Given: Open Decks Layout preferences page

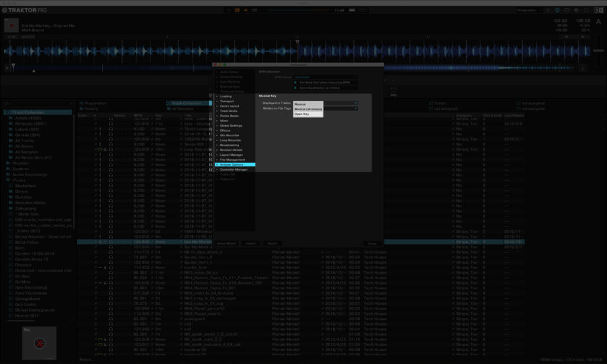Looking at the screenshot, I should (229, 106).
